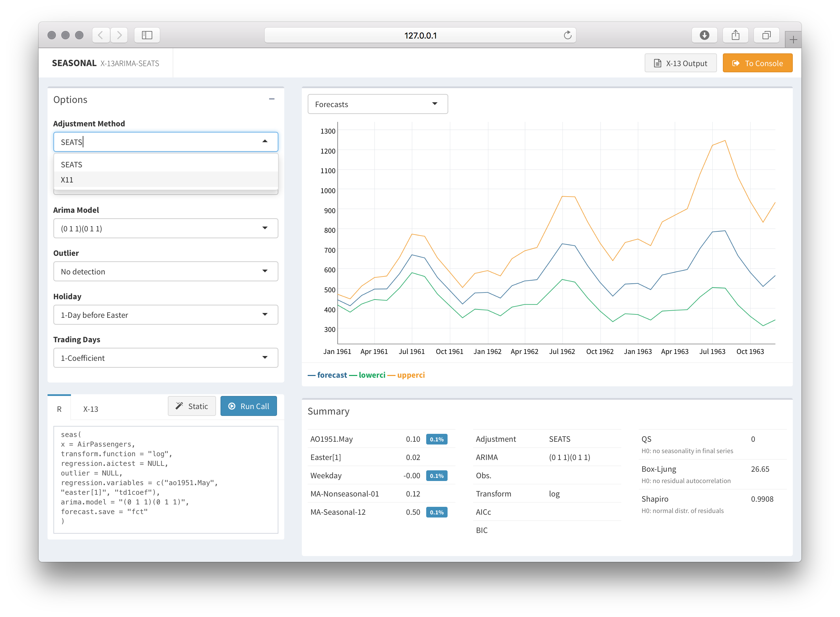Toggle upperci series in chart legend

pyautogui.click(x=410, y=375)
